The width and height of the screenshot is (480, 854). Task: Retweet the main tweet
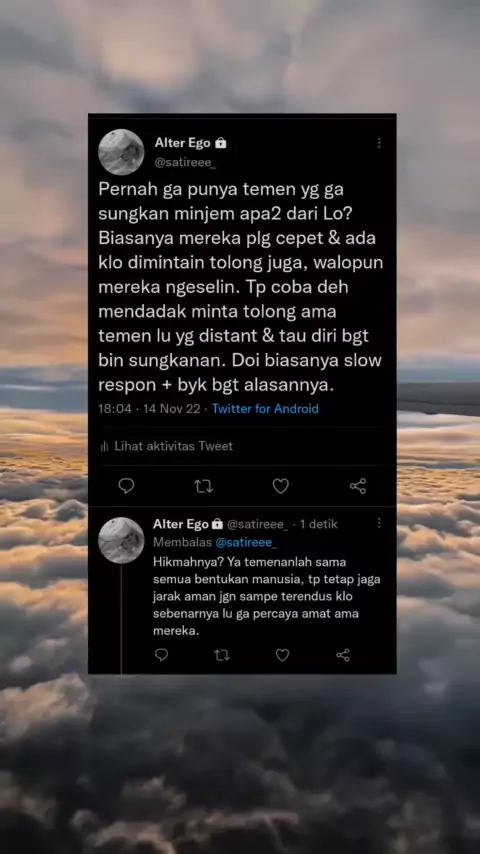coord(203,486)
